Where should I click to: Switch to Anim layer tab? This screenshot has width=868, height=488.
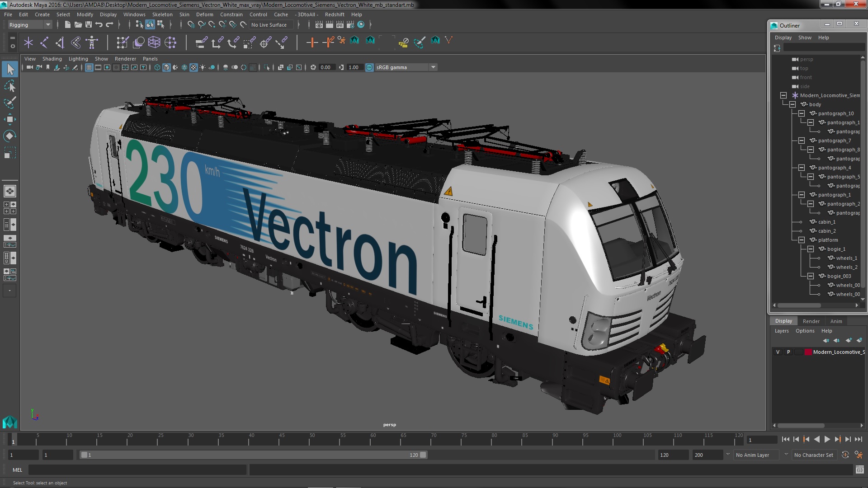tap(836, 321)
